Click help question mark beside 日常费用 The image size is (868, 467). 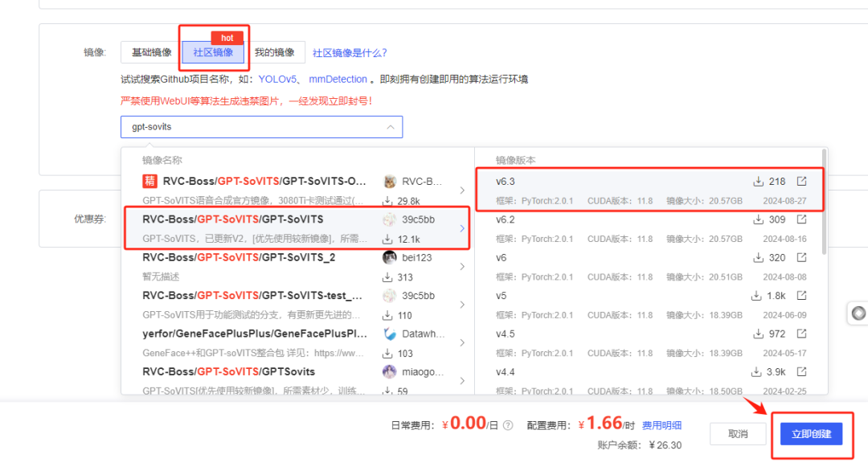point(508,425)
